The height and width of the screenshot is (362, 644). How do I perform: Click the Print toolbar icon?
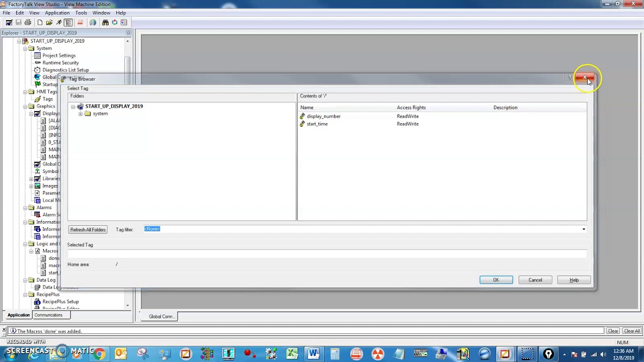pos(28,22)
